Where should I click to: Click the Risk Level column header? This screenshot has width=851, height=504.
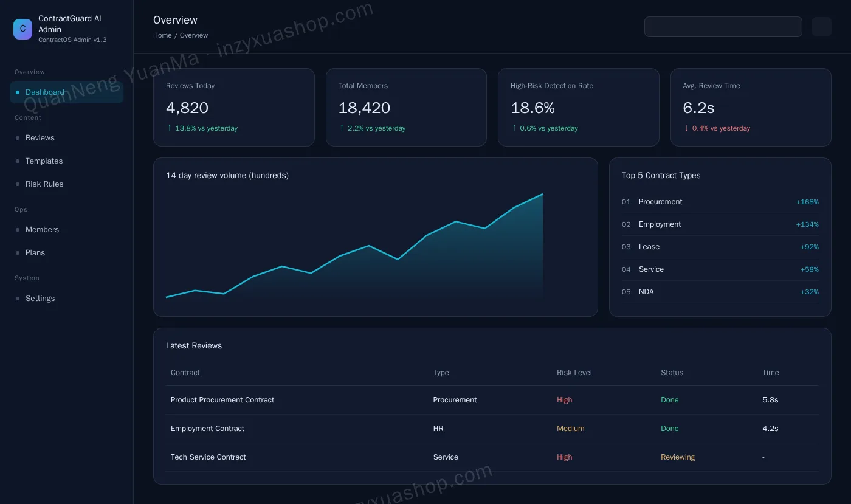point(574,373)
